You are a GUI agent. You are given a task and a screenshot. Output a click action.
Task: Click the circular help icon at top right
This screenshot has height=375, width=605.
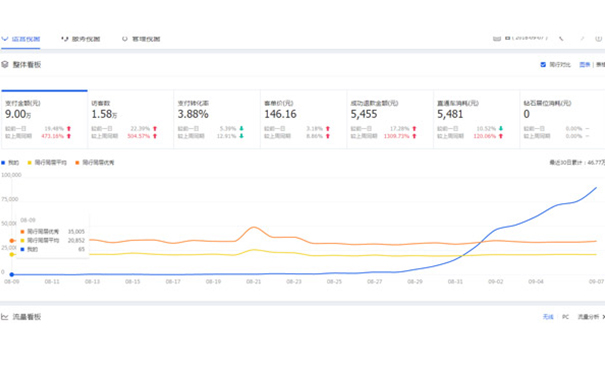point(598,38)
